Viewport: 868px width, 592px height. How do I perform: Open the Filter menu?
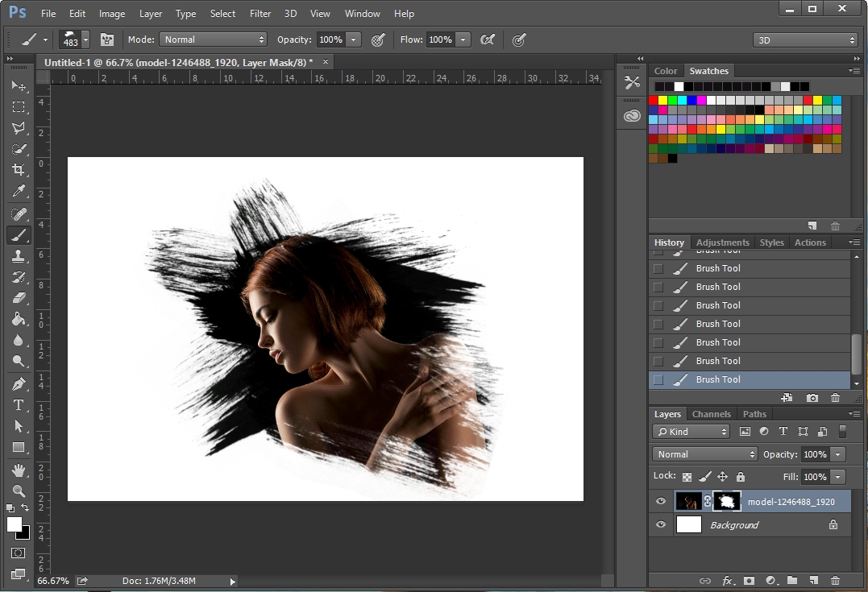[260, 14]
